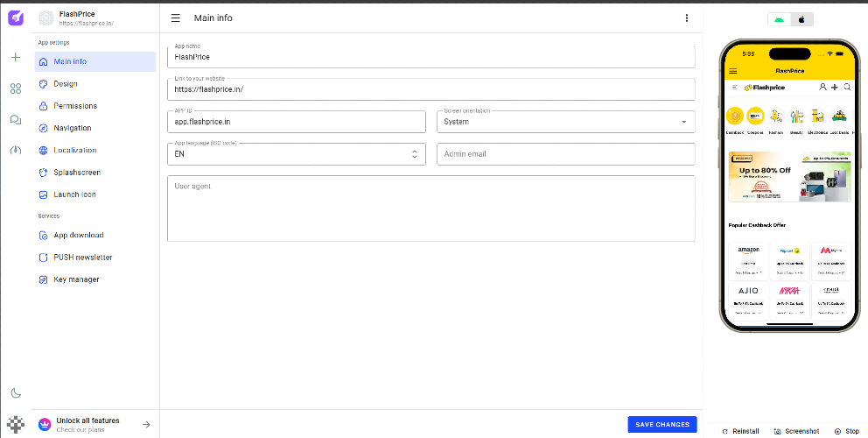Click the FlashPrice app thumbnail icon
The width and height of the screenshot is (868, 438).
pos(46,18)
